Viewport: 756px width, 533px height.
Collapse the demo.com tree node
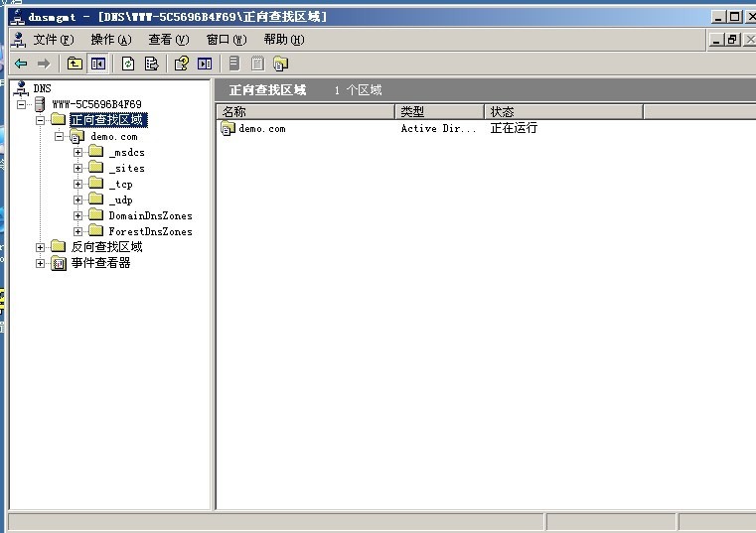pyautogui.click(x=59, y=136)
